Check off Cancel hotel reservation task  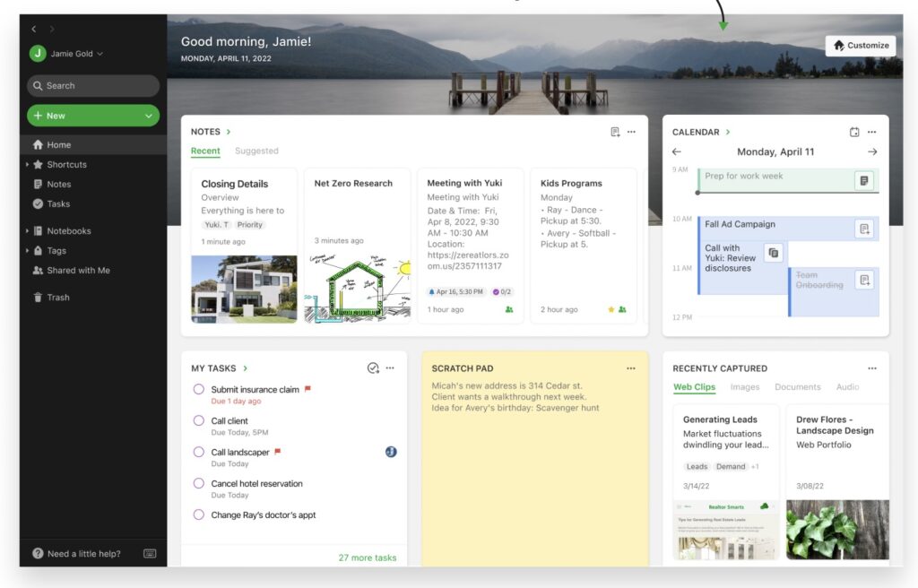click(198, 483)
